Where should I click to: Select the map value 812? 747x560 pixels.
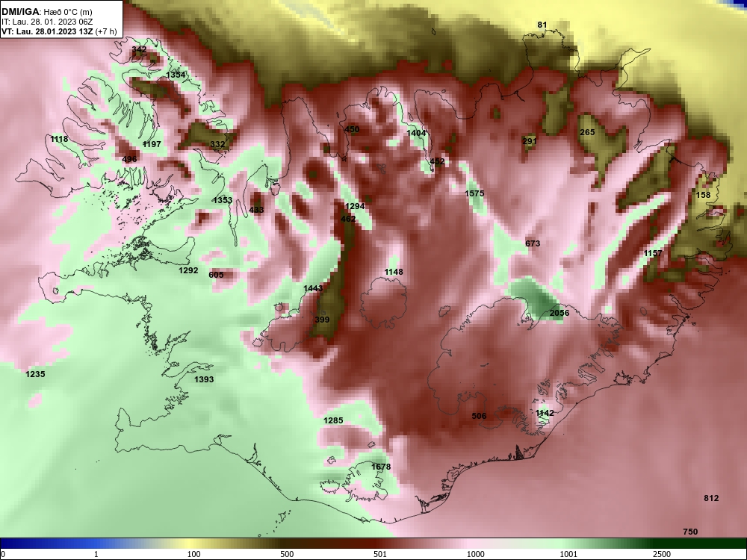tap(711, 498)
